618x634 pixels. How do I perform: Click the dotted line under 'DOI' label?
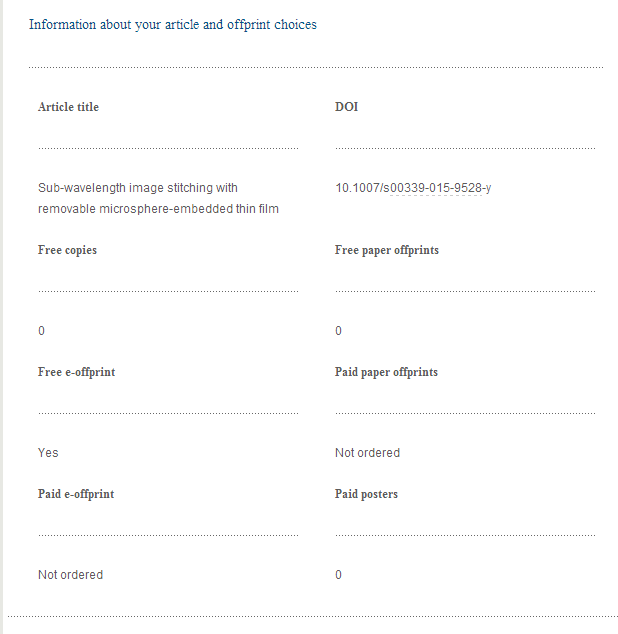coord(465,148)
